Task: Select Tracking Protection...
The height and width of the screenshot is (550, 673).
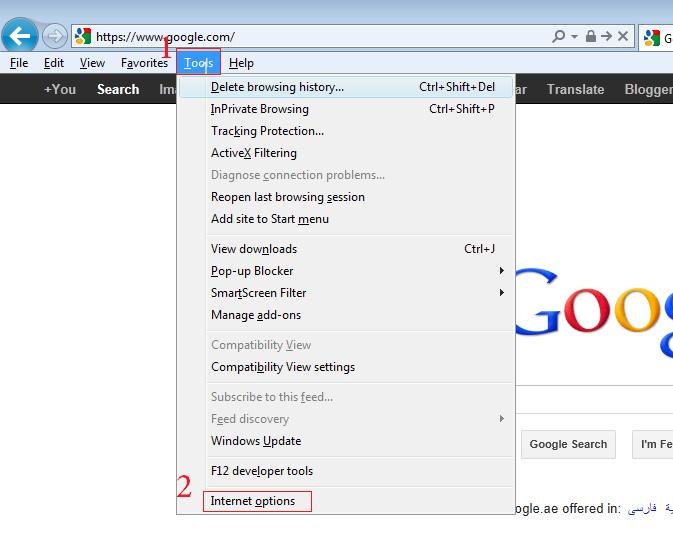Action: tap(346, 131)
